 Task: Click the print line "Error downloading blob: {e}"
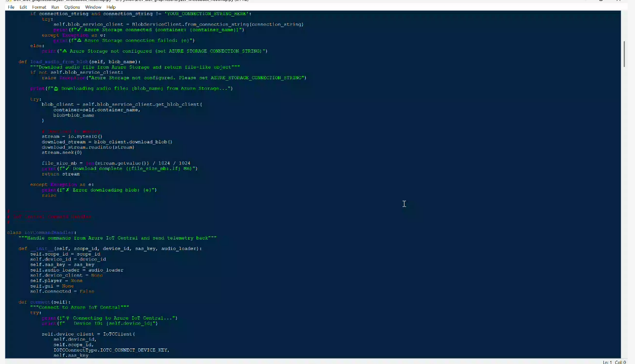(x=99, y=190)
